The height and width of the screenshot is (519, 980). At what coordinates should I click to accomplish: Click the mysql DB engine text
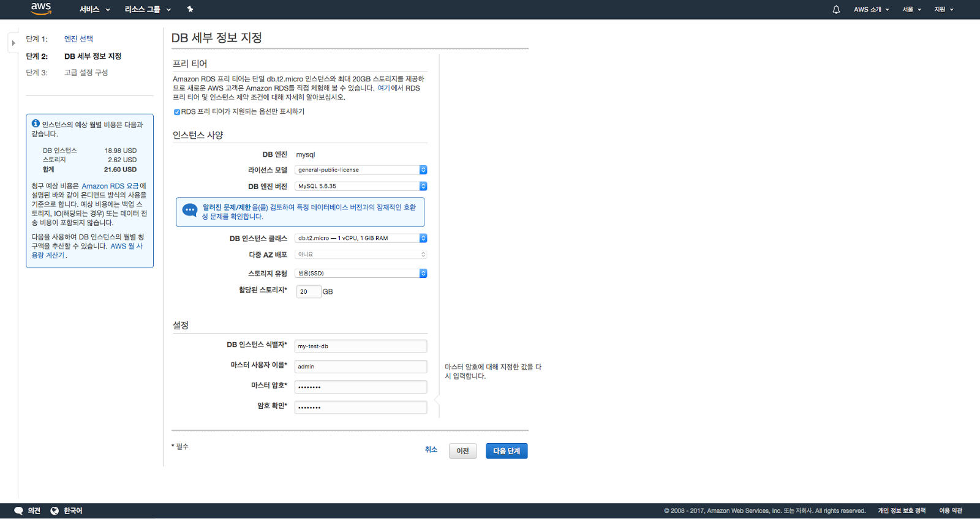[306, 155]
